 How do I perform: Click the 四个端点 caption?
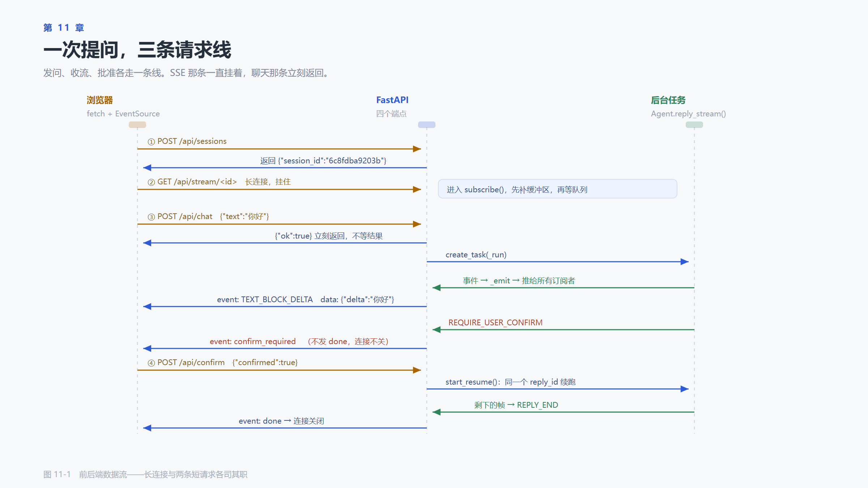[391, 114]
